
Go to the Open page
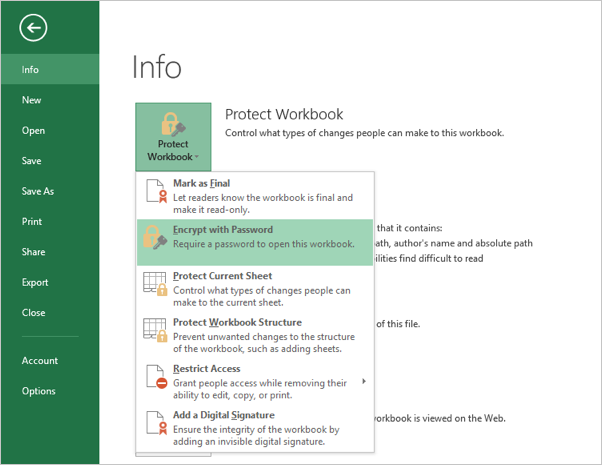(x=33, y=130)
